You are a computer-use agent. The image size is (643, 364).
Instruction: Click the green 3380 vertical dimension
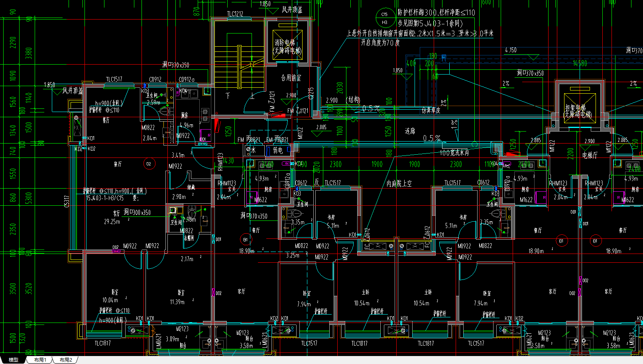point(29,53)
